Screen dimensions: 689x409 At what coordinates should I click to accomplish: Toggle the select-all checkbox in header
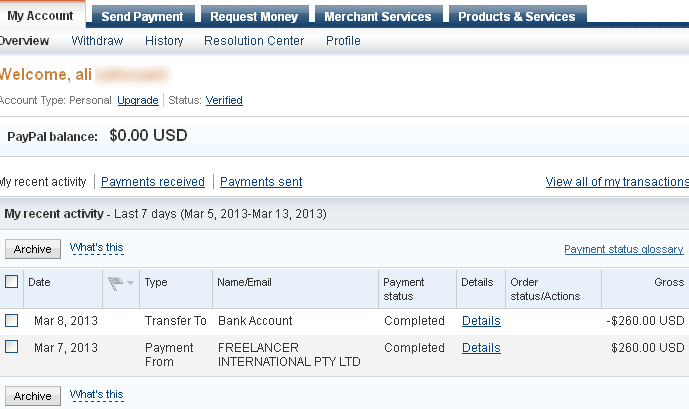11,282
